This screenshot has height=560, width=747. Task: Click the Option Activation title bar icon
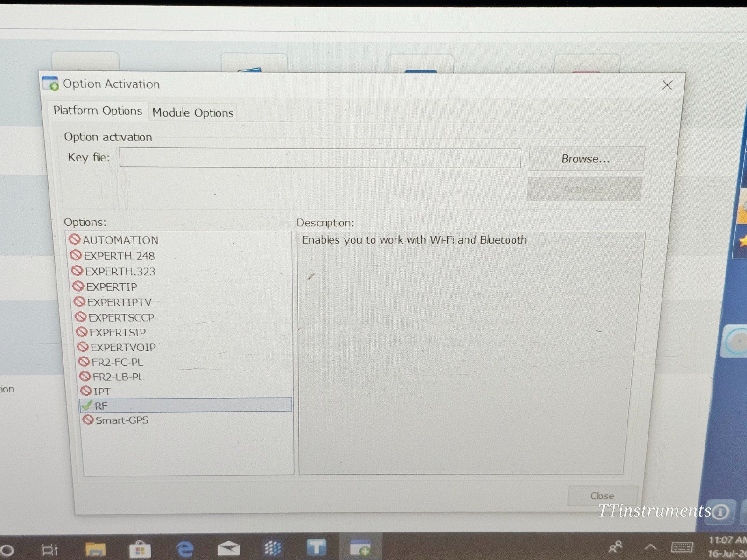(x=50, y=84)
